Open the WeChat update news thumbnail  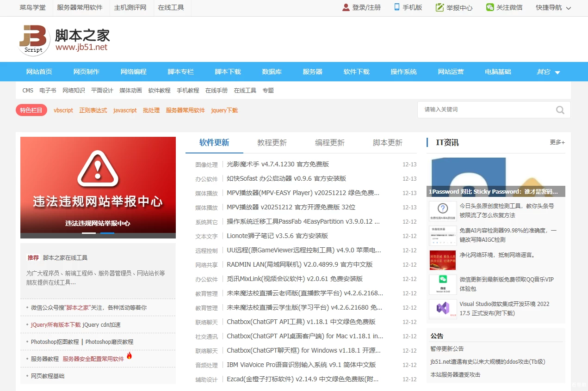click(442, 284)
